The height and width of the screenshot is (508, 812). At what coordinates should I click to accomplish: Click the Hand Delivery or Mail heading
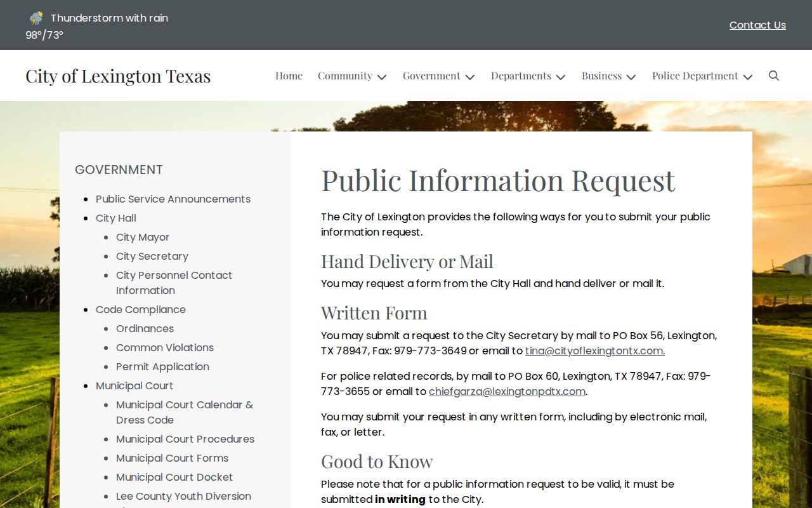(407, 261)
